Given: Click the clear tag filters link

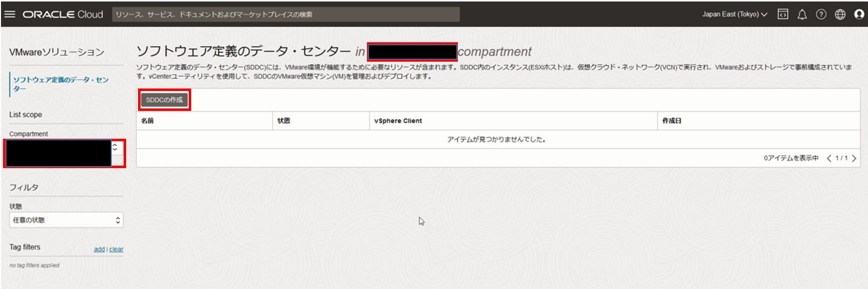Looking at the screenshot, I should 116,249.
